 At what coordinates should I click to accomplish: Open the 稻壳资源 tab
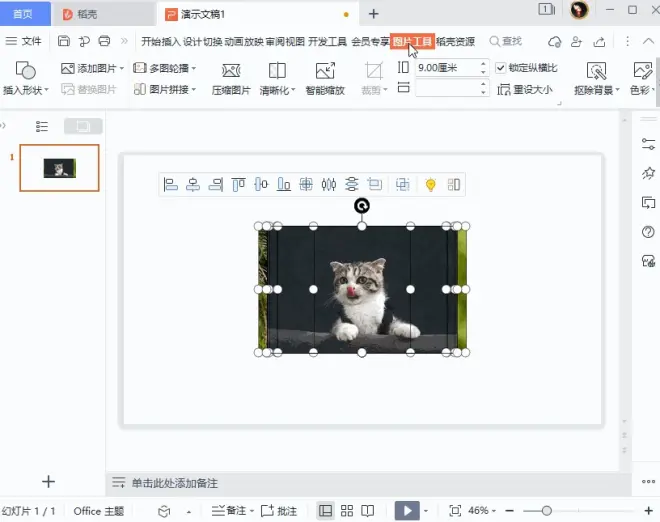point(455,41)
